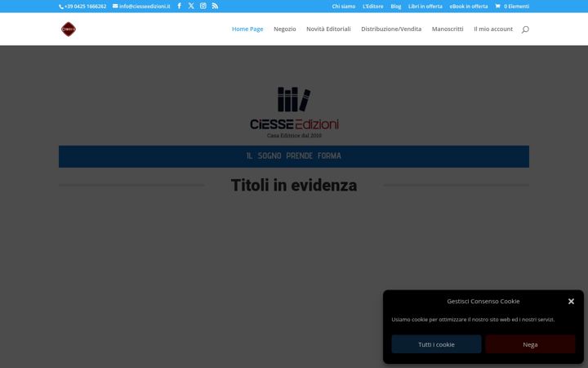This screenshot has height=368, width=588.
Task: Open the Instagram social icon
Action: 203,6
